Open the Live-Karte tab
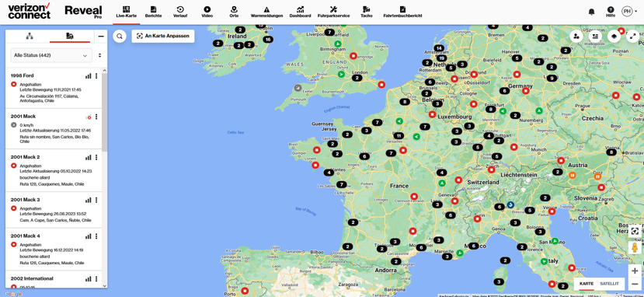This screenshot has height=297, width=644. click(126, 12)
